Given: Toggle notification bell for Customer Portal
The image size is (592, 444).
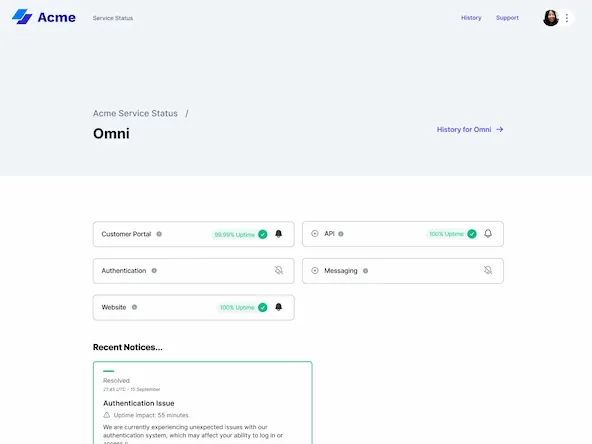Looking at the screenshot, I should [x=279, y=234].
